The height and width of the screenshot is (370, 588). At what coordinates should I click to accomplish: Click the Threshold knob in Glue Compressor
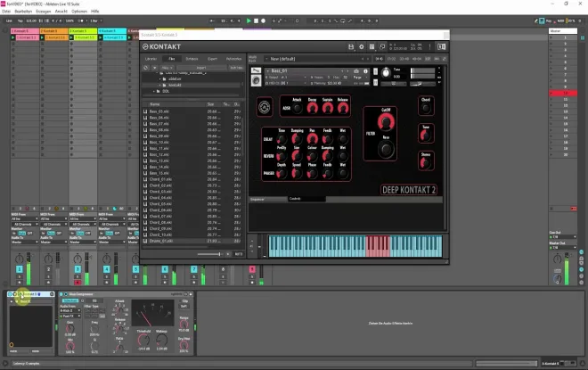143,341
